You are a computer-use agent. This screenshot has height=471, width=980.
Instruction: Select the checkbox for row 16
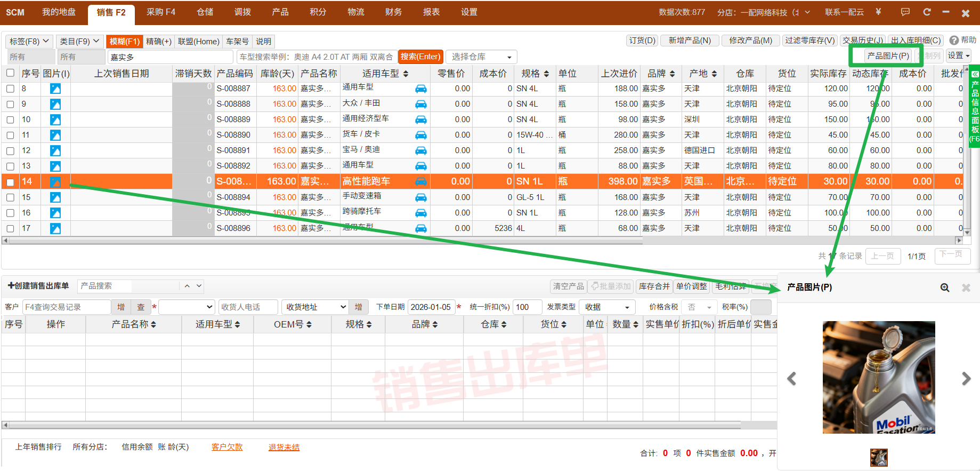click(x=10, y=213)
